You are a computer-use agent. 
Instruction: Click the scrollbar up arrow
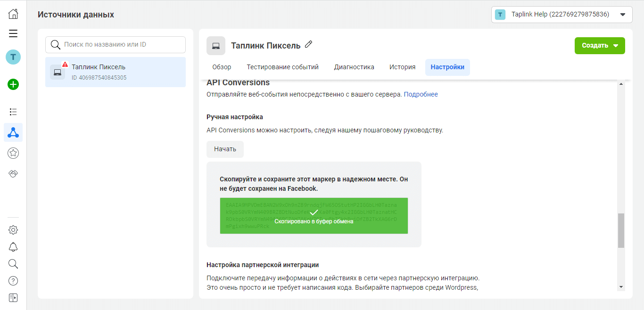point(621,84)
